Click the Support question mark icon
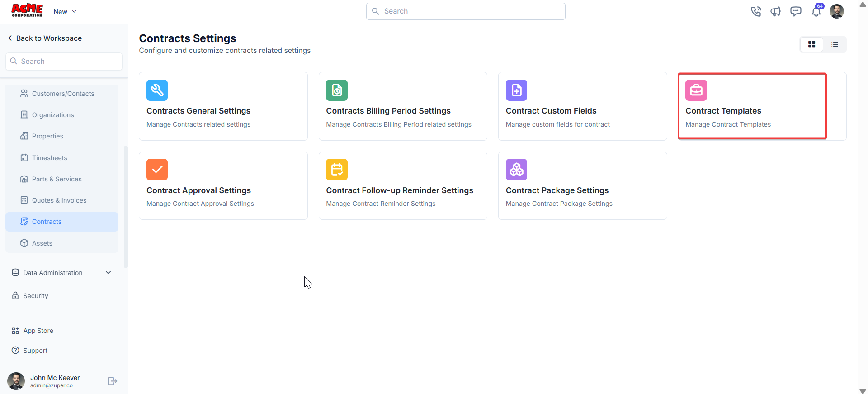 [x=15, y=350]
